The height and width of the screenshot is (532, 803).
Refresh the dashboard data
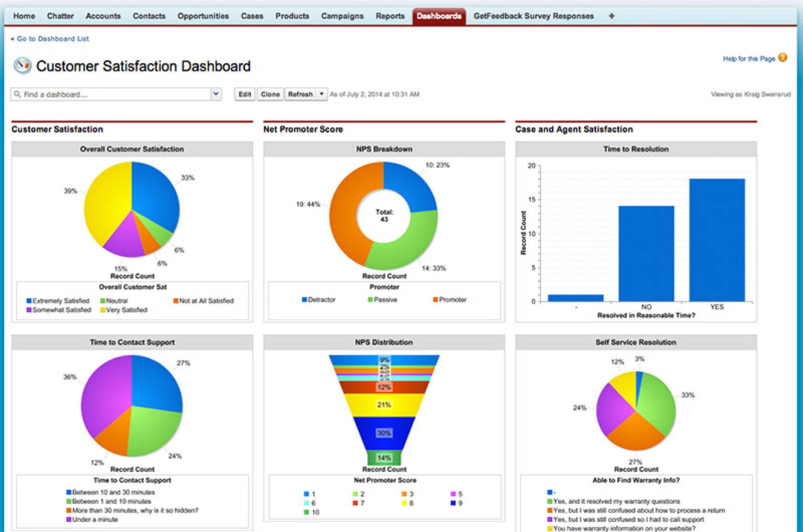pos(300,94)
